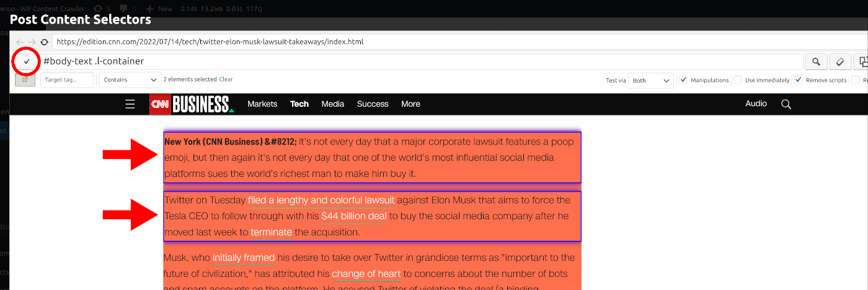868x290 pixels.
Task: Click the '2 elements selected' text
Action: (x=190, y=79)
